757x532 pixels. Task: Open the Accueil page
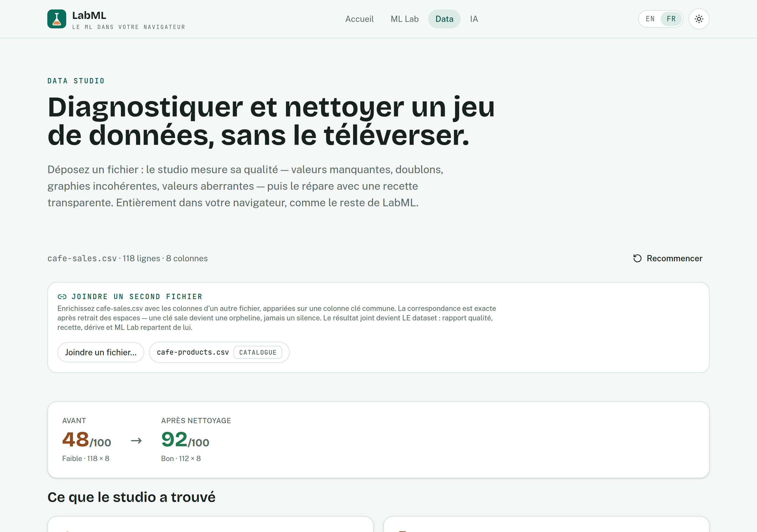(x=359, y=19)
